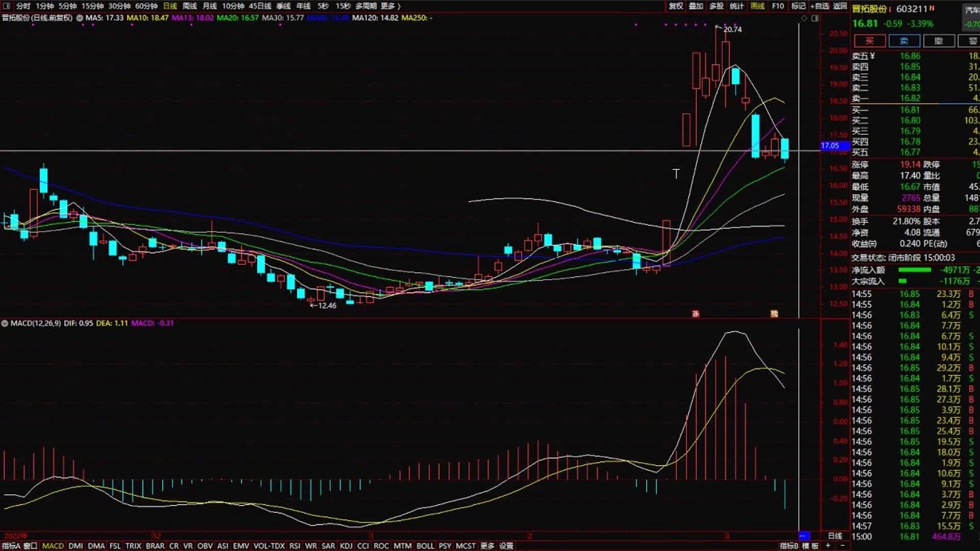
Task: Click the 日线 label at bottom right
Action: pos(835,536)
